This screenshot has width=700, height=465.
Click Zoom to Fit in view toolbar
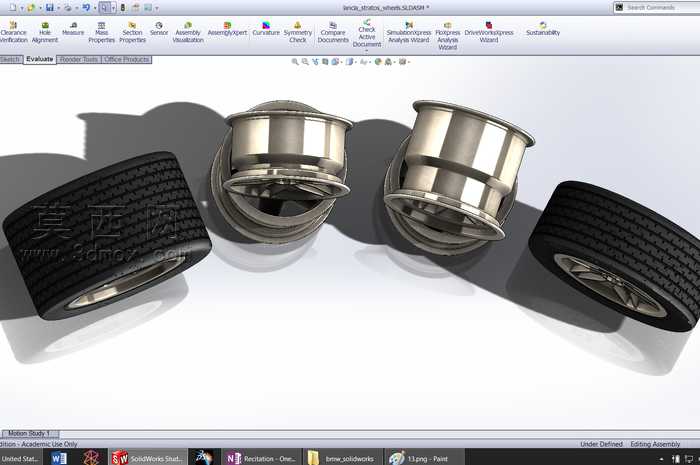click(295, 62)
